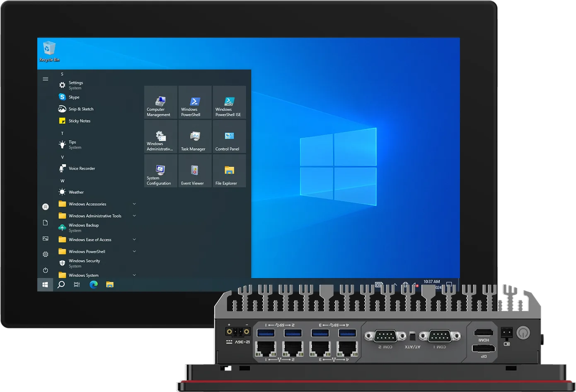
Task: Jump to the letter S section header
Action: coord(62,74)
